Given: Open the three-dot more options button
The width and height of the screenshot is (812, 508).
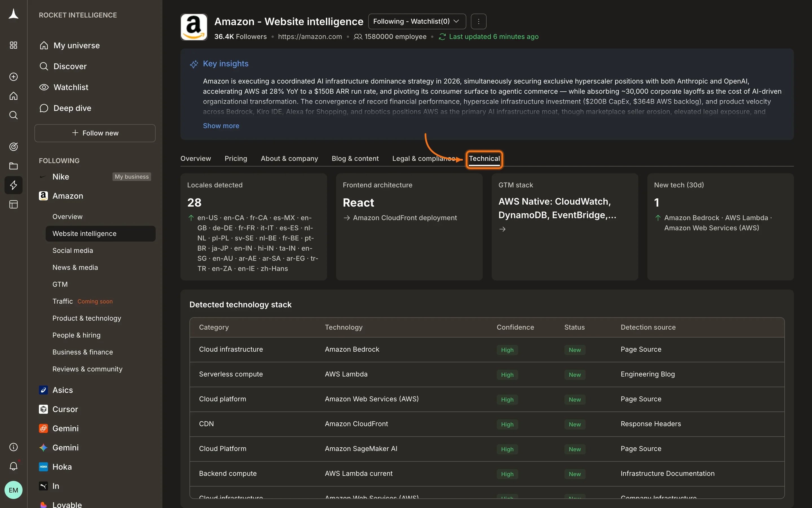Looking at the screenshot, I should pyautogui.click(x=478, y=21).
